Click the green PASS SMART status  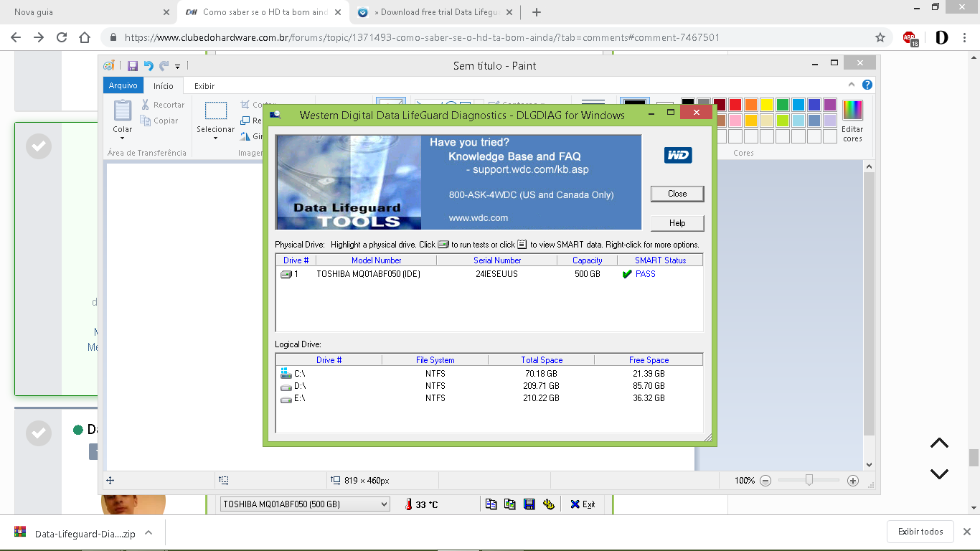pos(639,274)
